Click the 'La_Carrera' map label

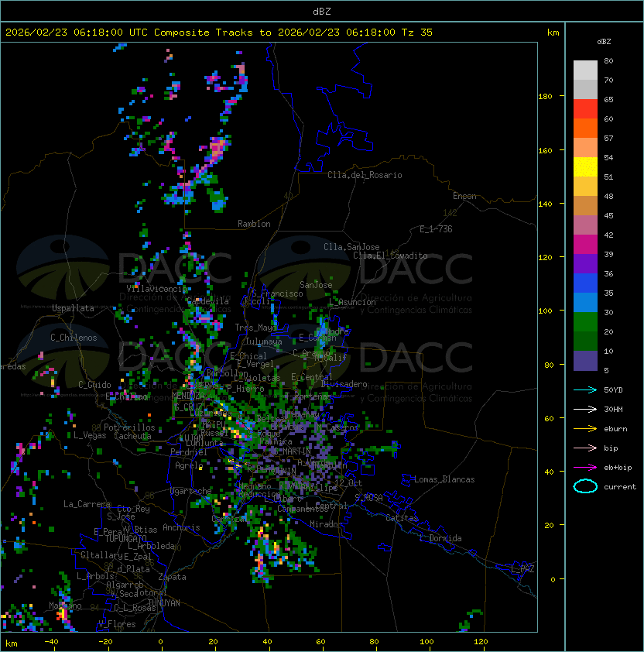tap(87, 504)
